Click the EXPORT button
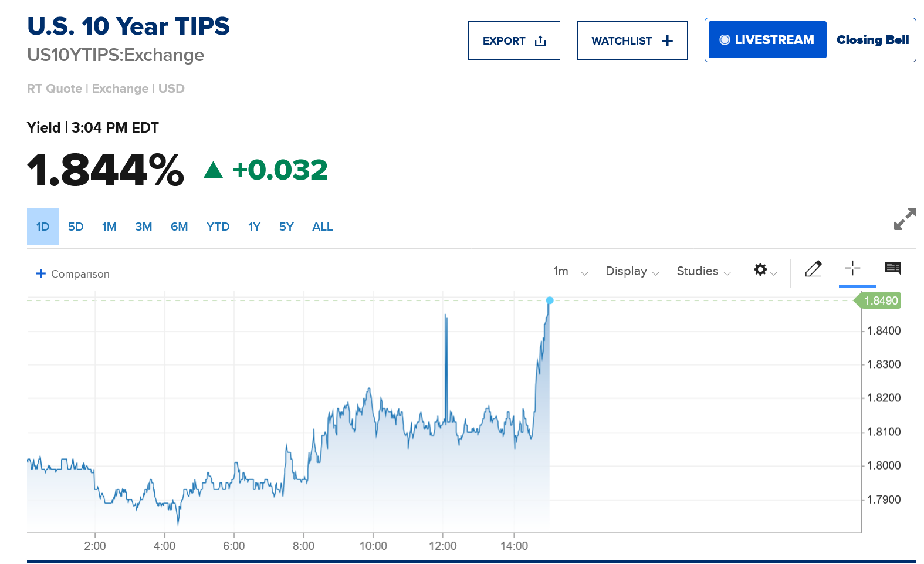The height and width of the screenshot is (564, 924). click(514, 40)
